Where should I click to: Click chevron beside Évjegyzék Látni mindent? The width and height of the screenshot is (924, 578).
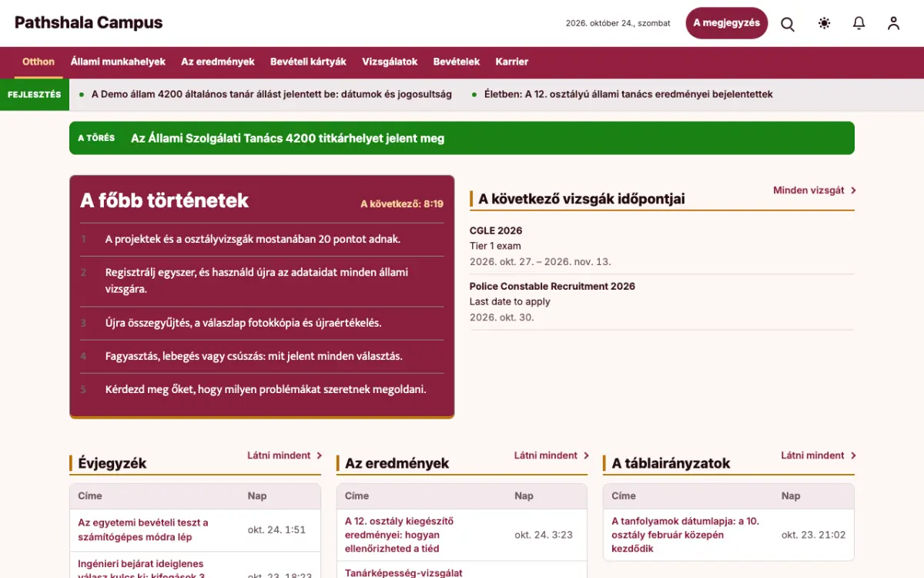(319, 455)
